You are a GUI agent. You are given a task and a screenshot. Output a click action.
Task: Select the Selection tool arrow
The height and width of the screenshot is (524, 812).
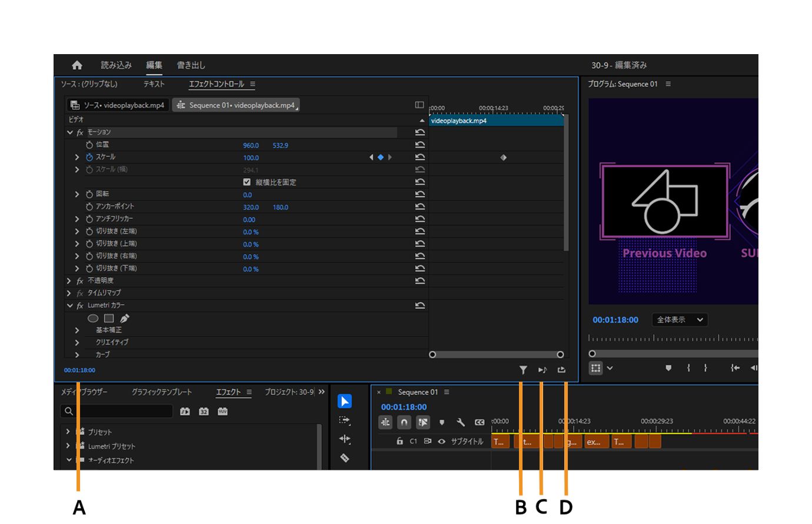click(x=345, y=401)
